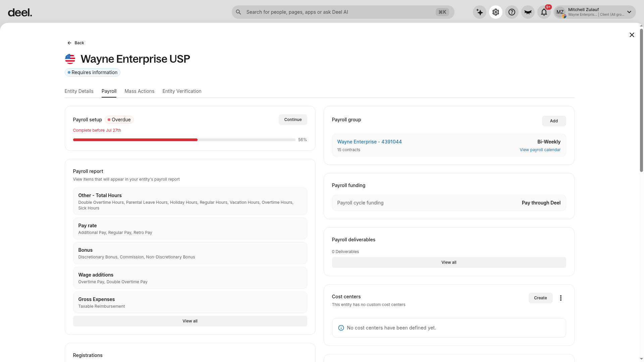Switch to Entity Details tab
The image size is (644, 362).
[x=79, y=91]
